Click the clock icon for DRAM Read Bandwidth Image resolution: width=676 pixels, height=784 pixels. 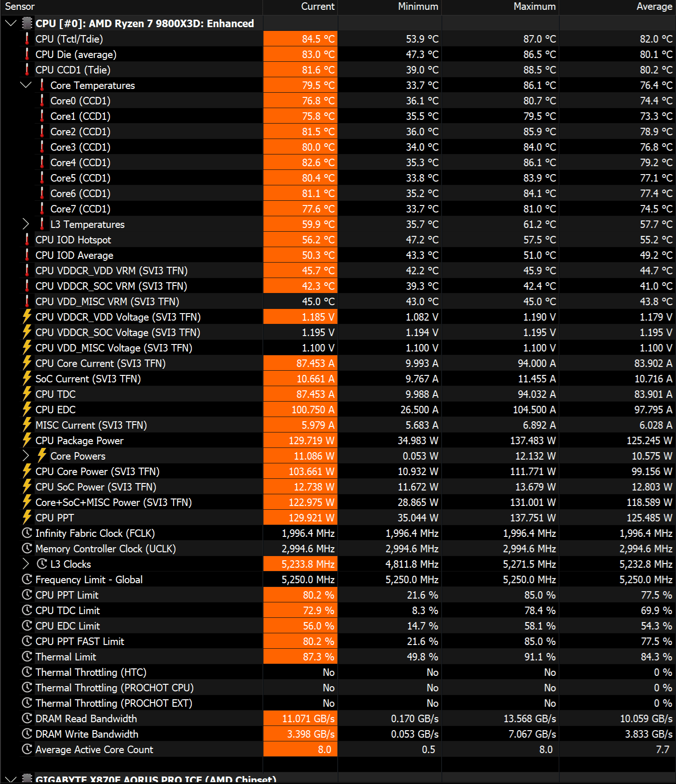[27, 718]
